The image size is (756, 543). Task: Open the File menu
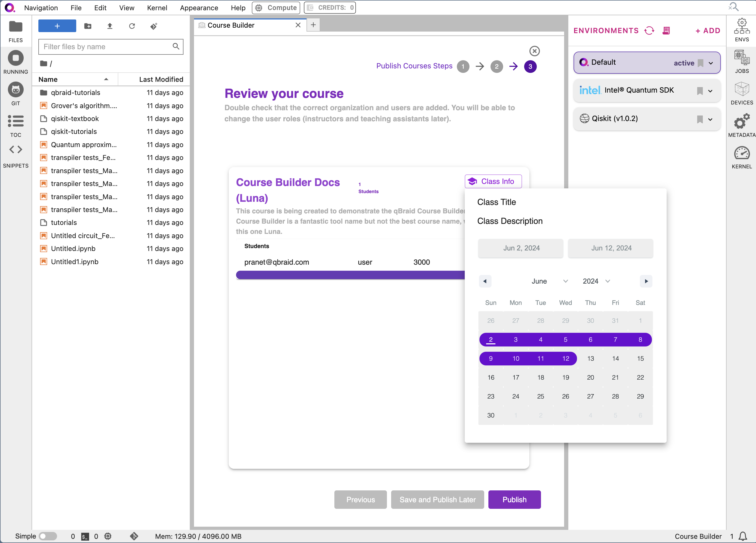coord(76,8)
